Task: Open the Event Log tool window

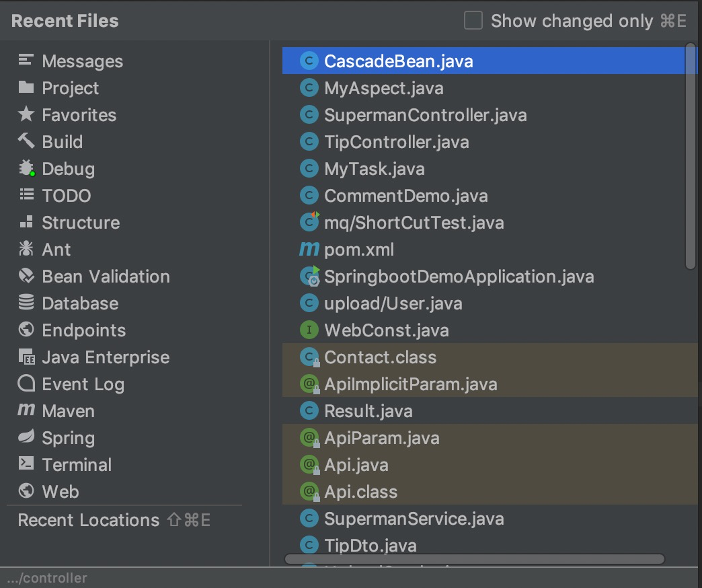Action: (83, 384)
